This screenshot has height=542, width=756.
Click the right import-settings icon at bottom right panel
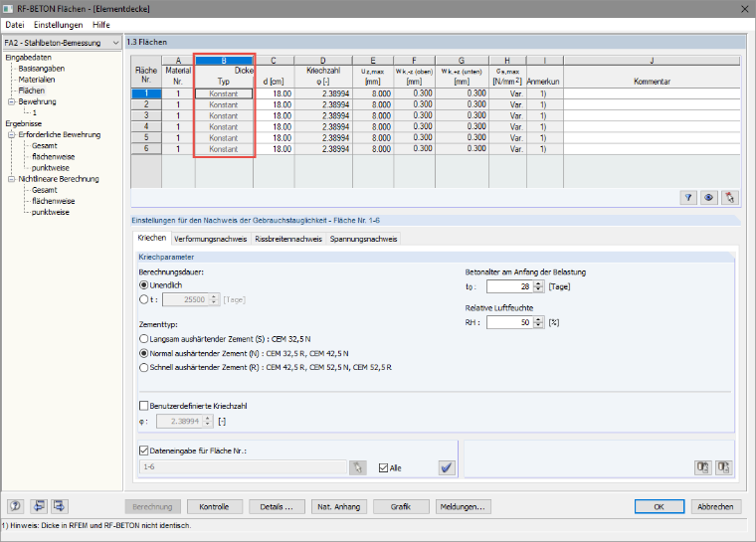pyautogui.click(x=723, y=467)
